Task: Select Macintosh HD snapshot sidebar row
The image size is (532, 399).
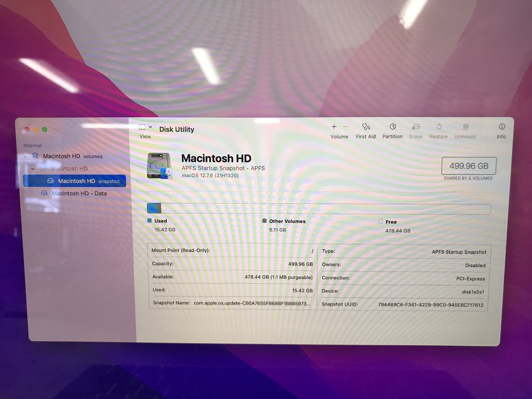Action: click(x=74, y=181)
